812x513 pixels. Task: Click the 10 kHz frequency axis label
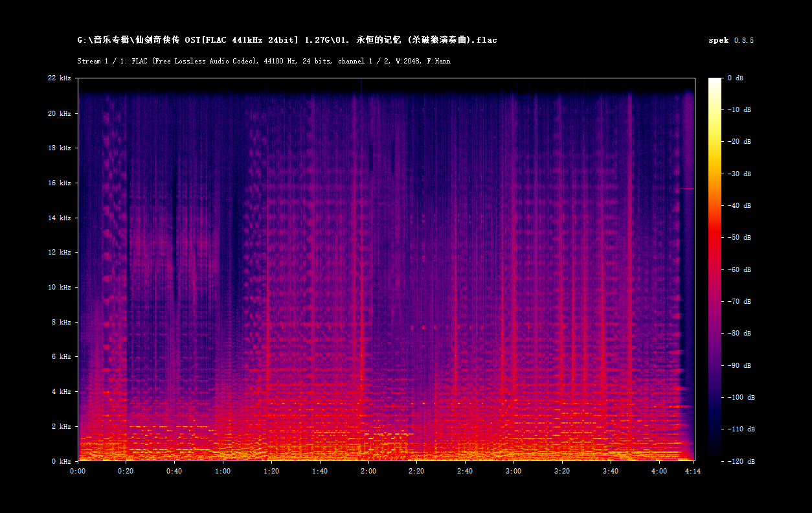pos(60,287)
